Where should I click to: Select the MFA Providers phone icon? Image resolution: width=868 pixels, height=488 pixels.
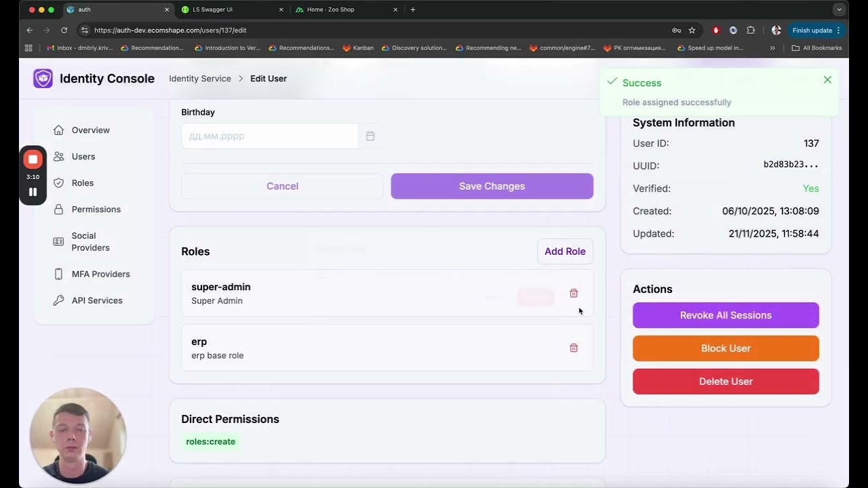[58, 274]
